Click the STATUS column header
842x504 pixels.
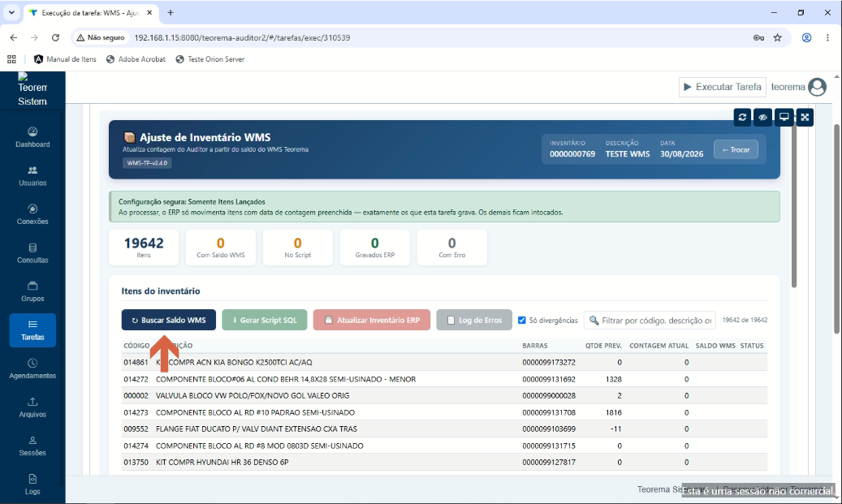click(x=752, y=346)
